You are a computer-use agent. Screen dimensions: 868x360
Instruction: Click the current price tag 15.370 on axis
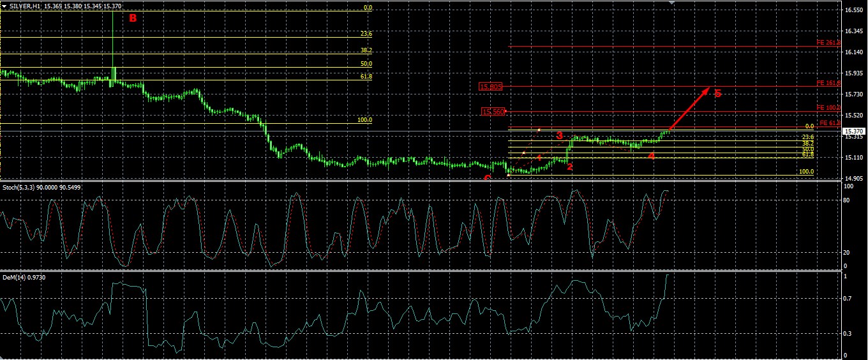pos(853,131)
